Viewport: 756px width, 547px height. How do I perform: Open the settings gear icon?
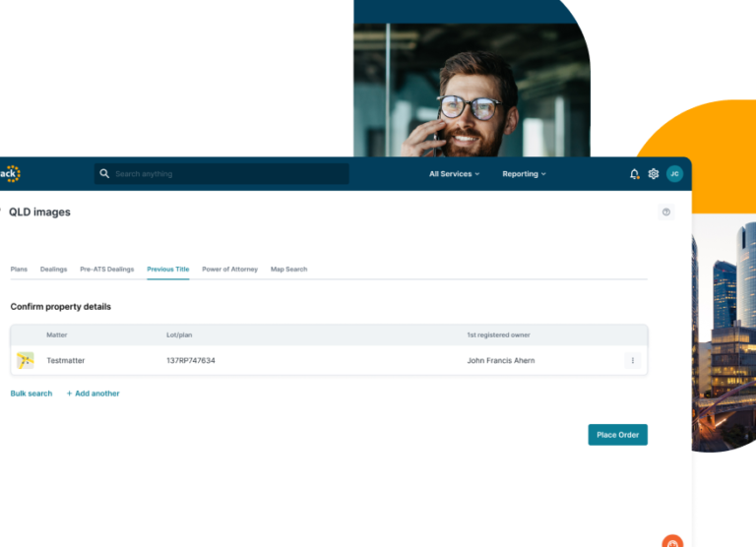(654, 174)
